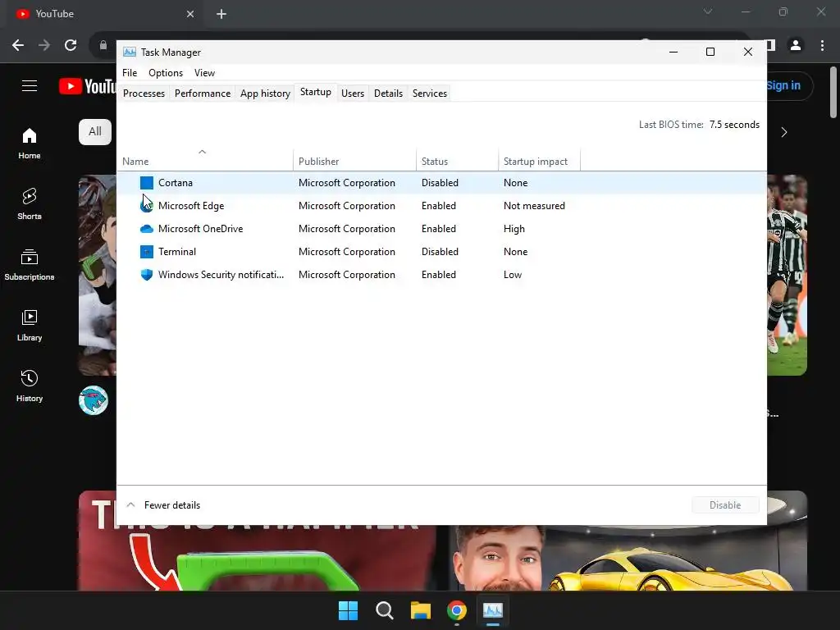Click Terminal's Disabled status cell
Screen dimensions: 840x630
[440, 252]
